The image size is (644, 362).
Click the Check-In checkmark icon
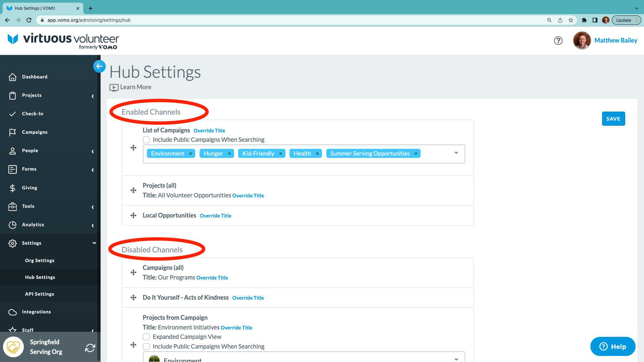click(12, 114)
